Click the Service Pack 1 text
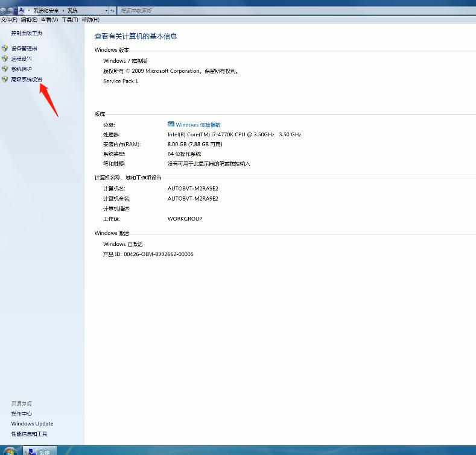The width and height of the screenshot is (476, 455). pyautogui.click(x=121, y=81)
